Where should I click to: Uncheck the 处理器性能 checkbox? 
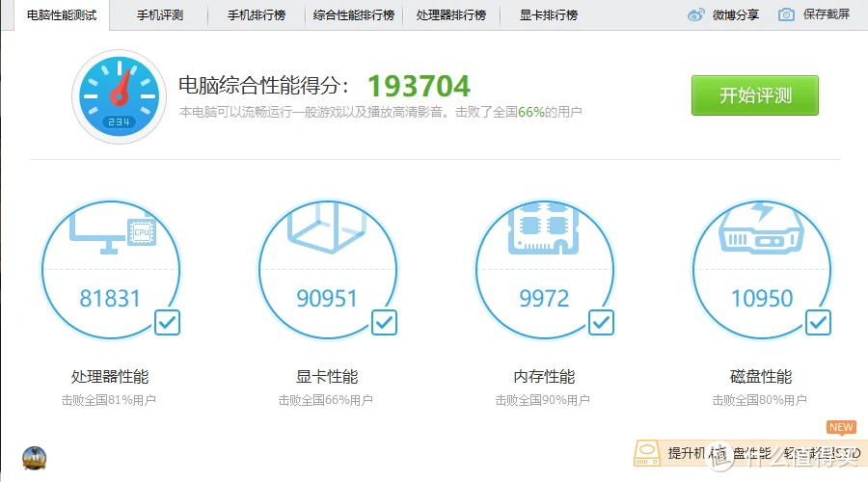tap(167, 322)
